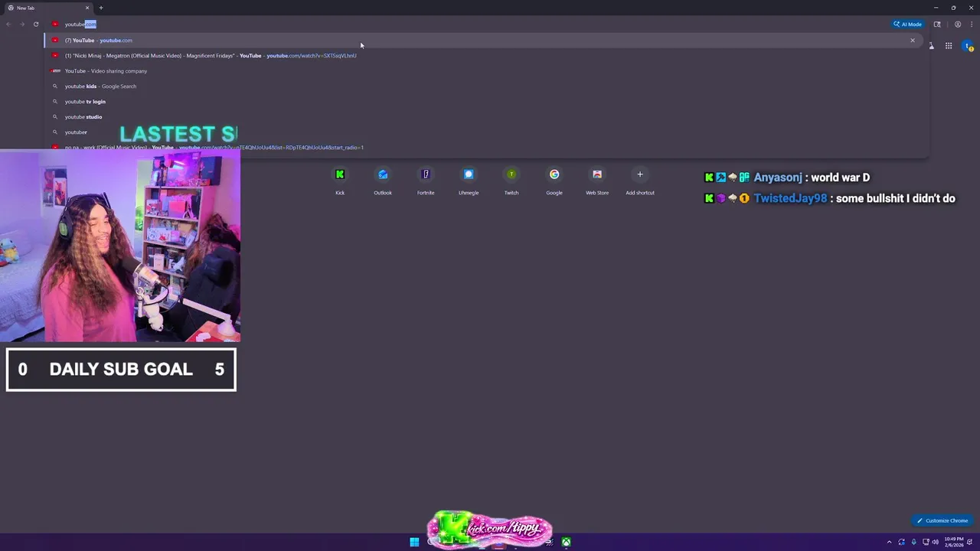Open the Google apps grid
980x551 pixels.
(949, 47)
